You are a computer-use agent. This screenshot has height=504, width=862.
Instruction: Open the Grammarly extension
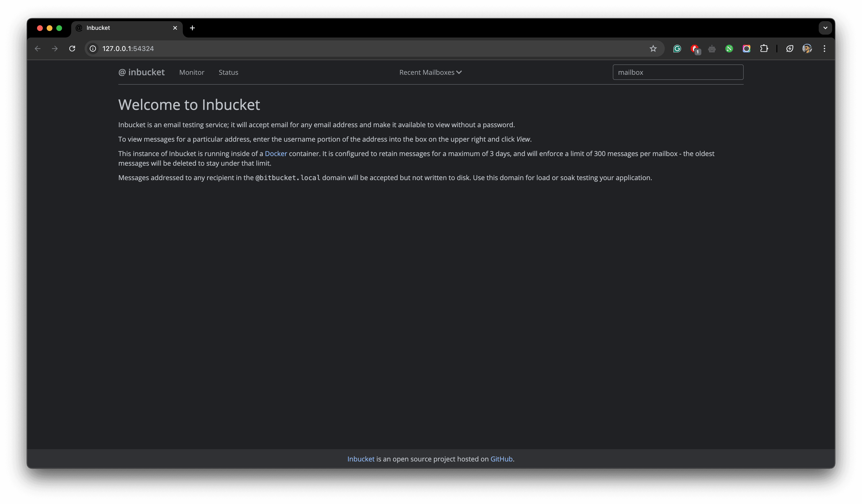click(677, 49)
